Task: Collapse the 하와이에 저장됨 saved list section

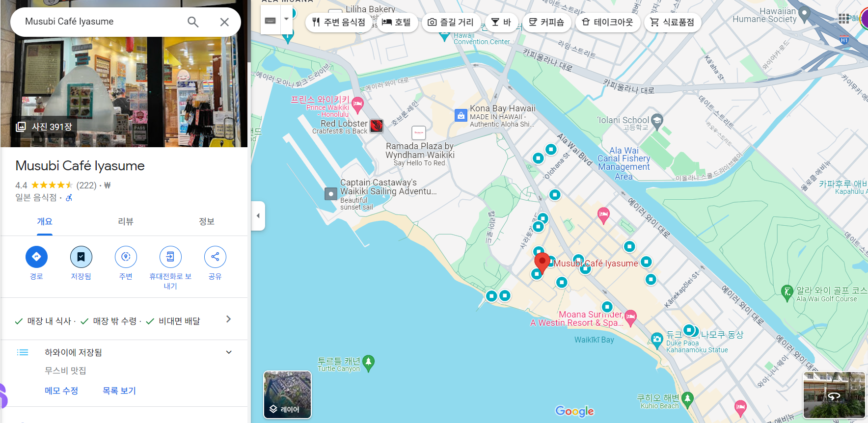Action: (229, 352)
